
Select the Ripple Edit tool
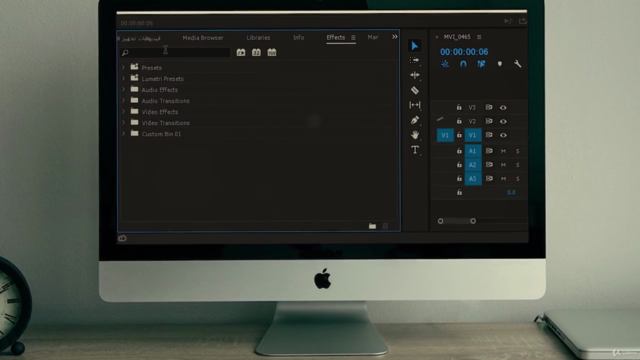click(415, 75)
